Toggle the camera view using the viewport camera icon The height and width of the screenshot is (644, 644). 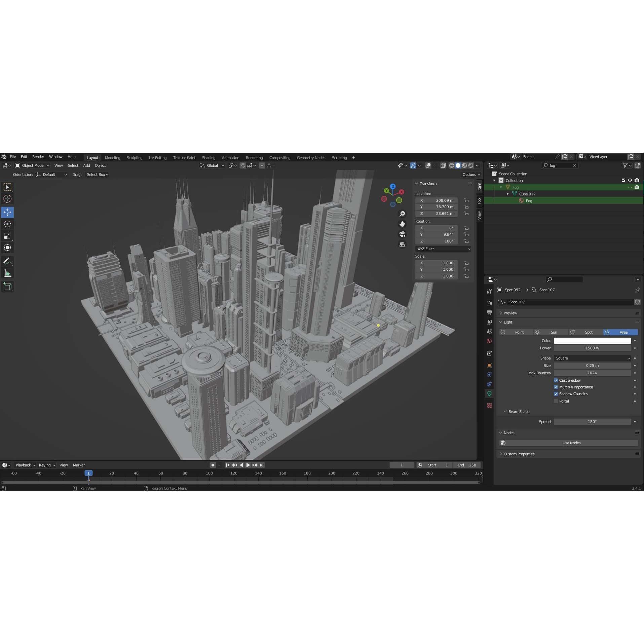pos(403,234)
